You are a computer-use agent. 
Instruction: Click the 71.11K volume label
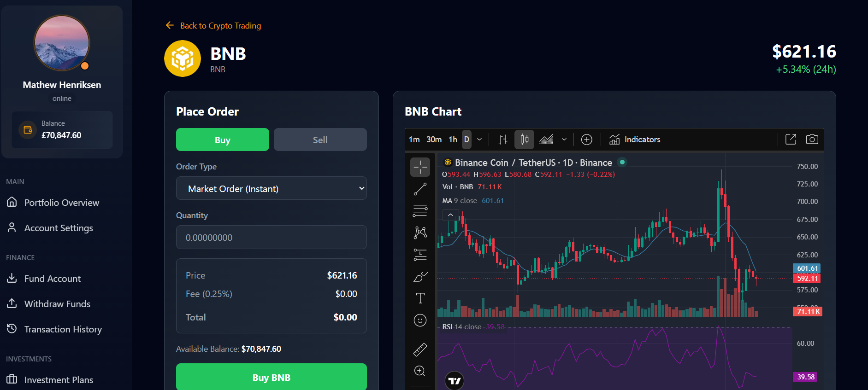pos(808,312)
